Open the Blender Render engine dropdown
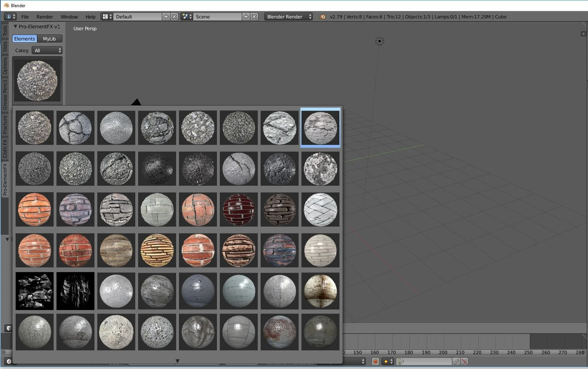 [x=288, y=17]
